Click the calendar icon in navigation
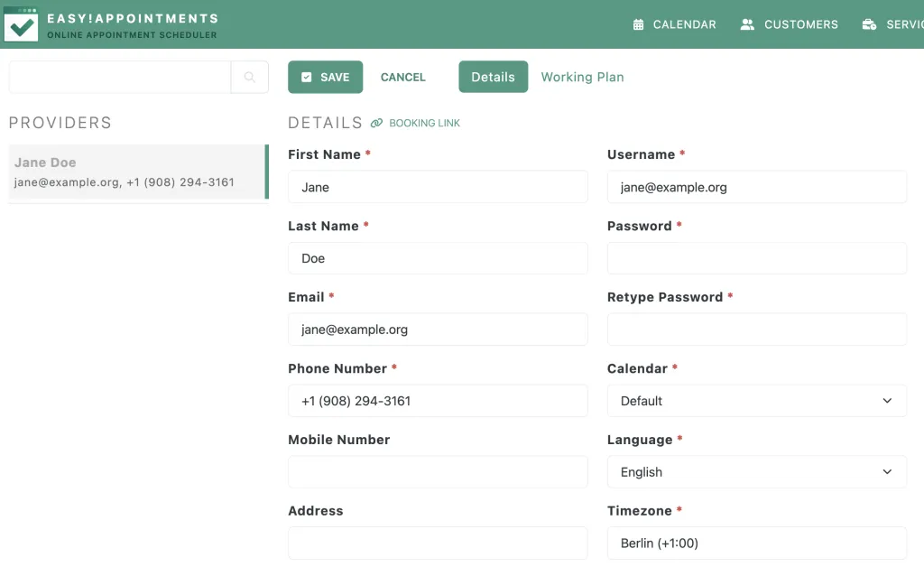 (x=638, y=24)
